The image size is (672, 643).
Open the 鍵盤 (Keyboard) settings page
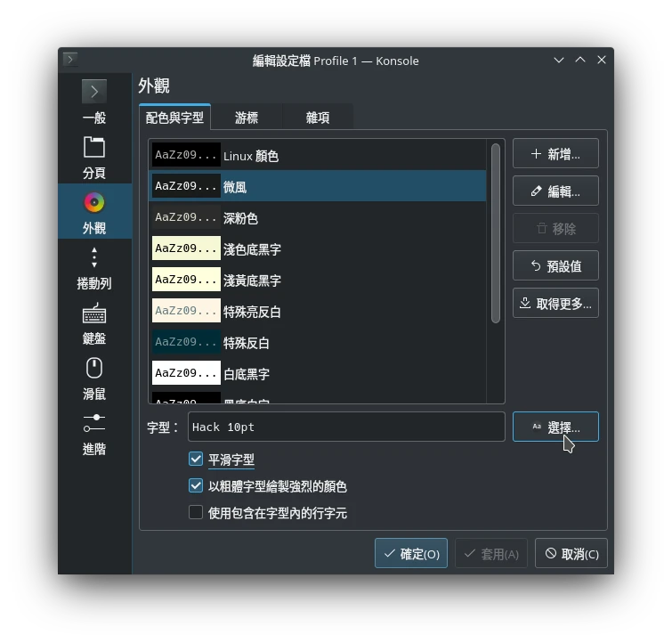[94, 323]
